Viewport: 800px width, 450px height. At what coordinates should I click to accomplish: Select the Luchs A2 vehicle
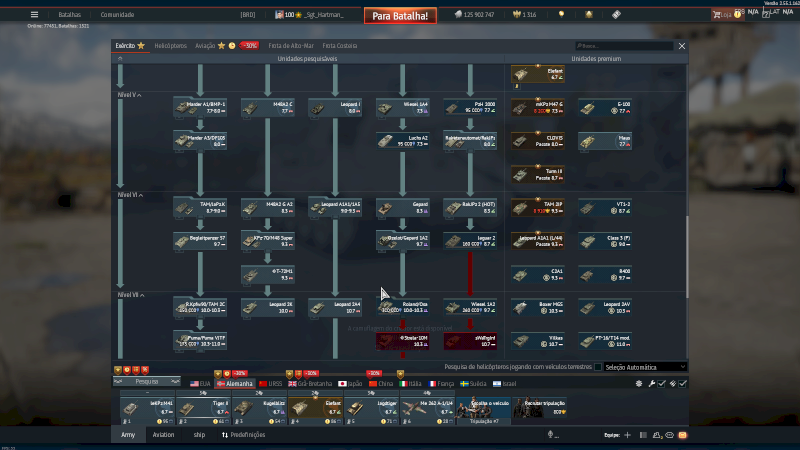click(403, 141)
